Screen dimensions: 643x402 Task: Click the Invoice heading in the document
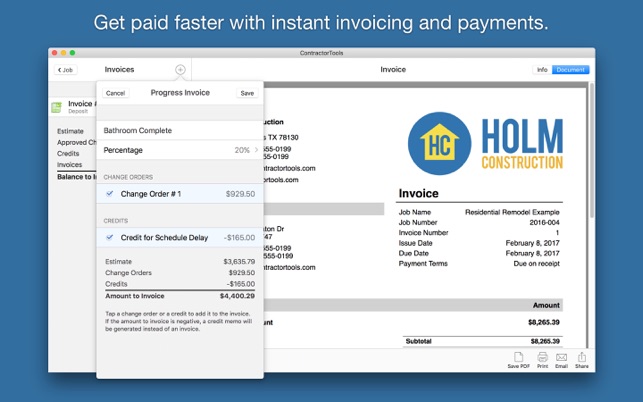(x=418, y=193)
